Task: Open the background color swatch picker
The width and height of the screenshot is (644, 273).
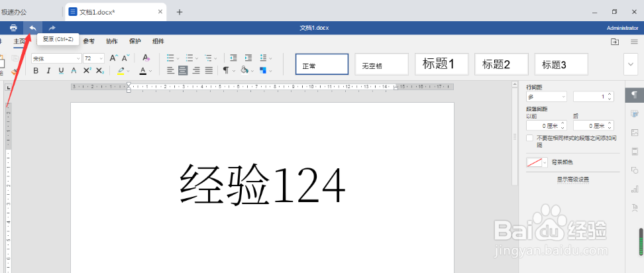Action: point(537,162)
